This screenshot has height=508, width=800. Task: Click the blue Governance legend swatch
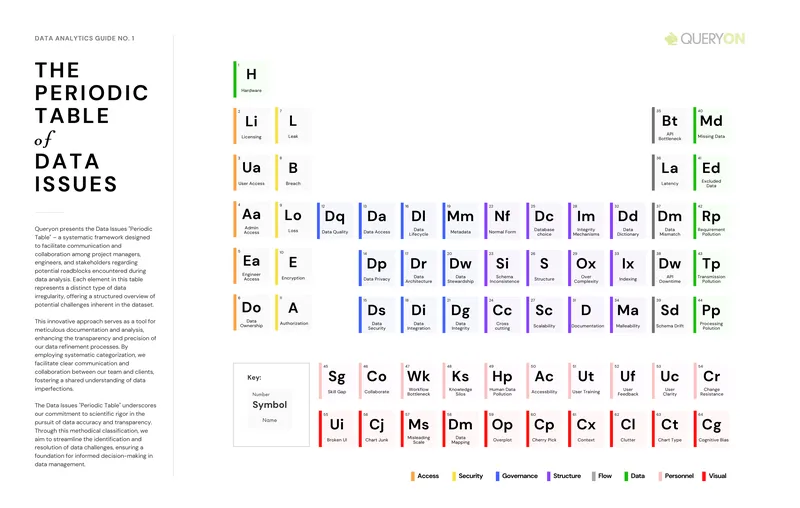[497, 476]
